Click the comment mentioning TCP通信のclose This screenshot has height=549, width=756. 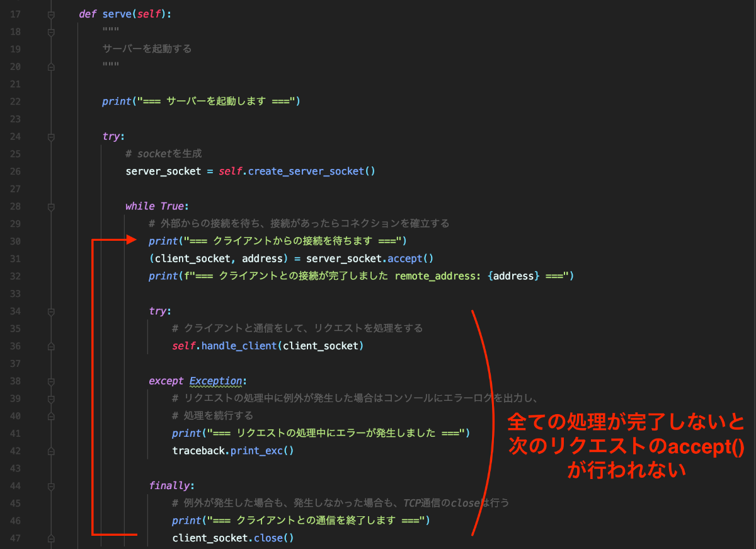(340, 503)
